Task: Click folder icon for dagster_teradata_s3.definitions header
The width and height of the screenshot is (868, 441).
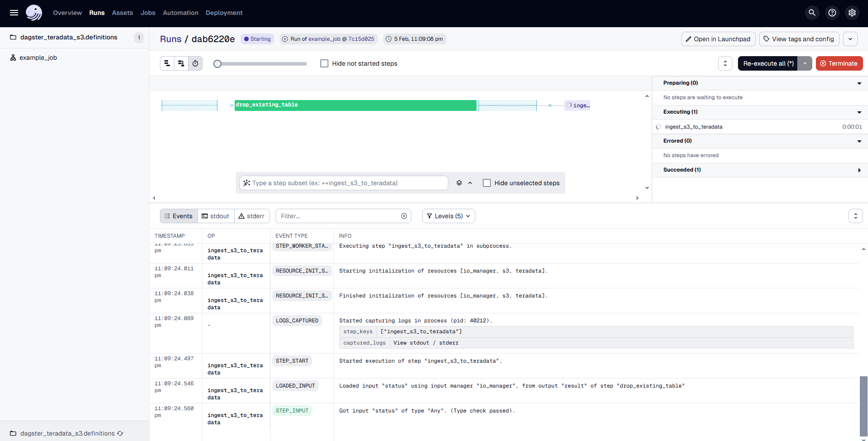Action: coord(13,37)
